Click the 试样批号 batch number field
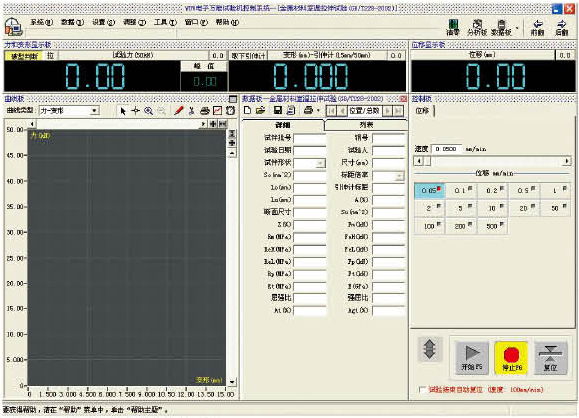The image size is (579, 418). click(x=310, y=138)
